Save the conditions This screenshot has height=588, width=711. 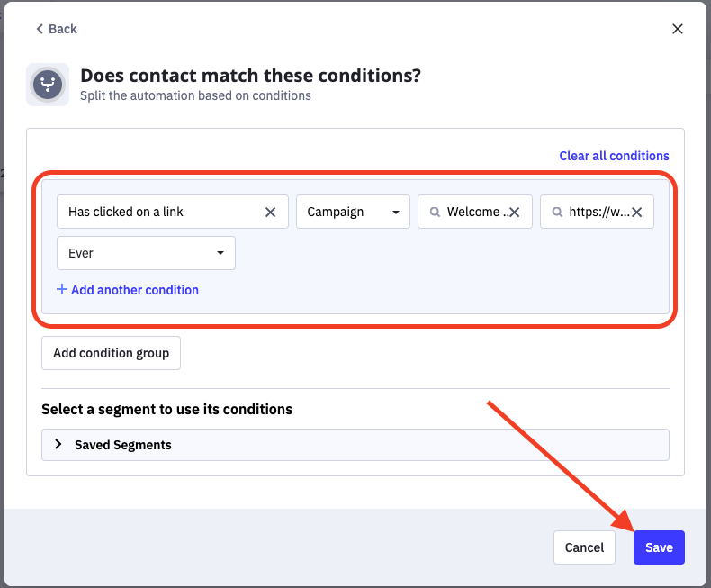pyautogui.click(x=659, y=547)
